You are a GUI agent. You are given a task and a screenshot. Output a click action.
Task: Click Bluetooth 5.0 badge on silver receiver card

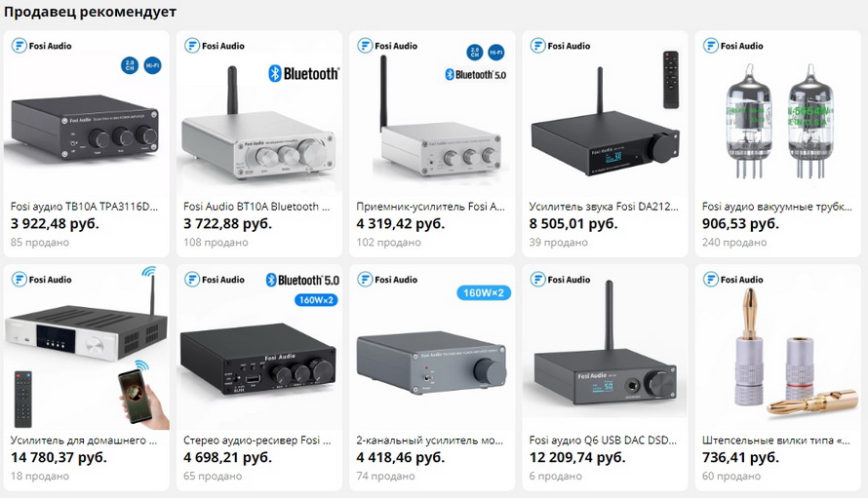pyautogui.click(x=476, y=75)
